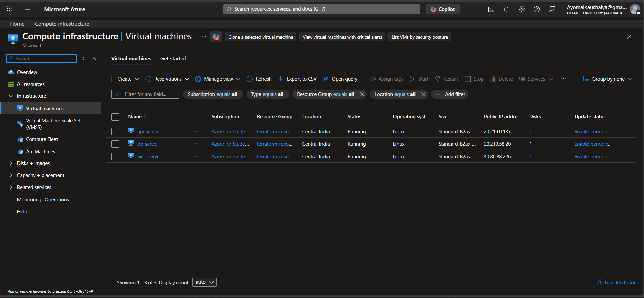Open the toolbar overflow ellipsis menu
This screenshot has height=298, width=644.
click(x=563, y=79)
